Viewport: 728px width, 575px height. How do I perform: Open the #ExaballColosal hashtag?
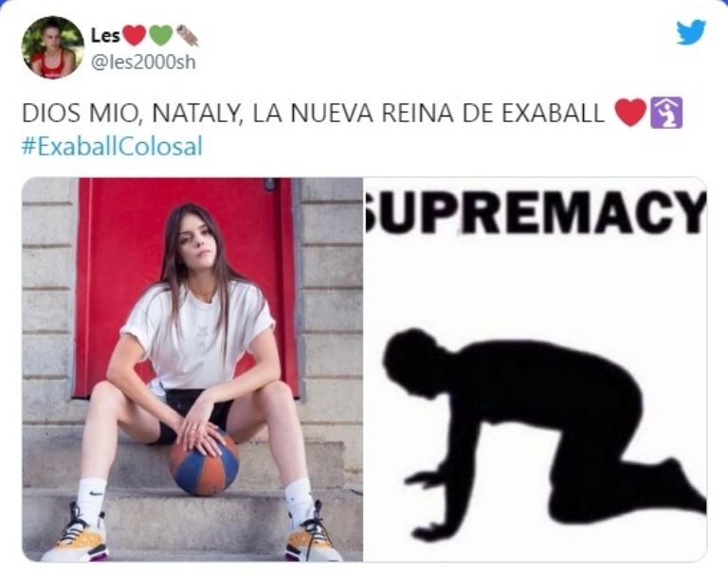[x=112, y=146]
